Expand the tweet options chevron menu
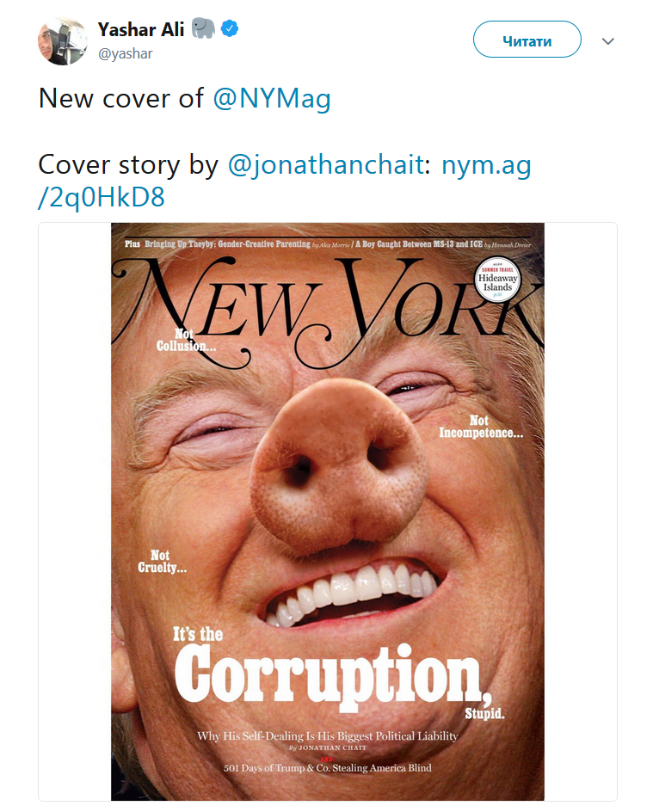The width and height of the screenshot is (653, 812). pyautogui.click(x=608, y=41)
